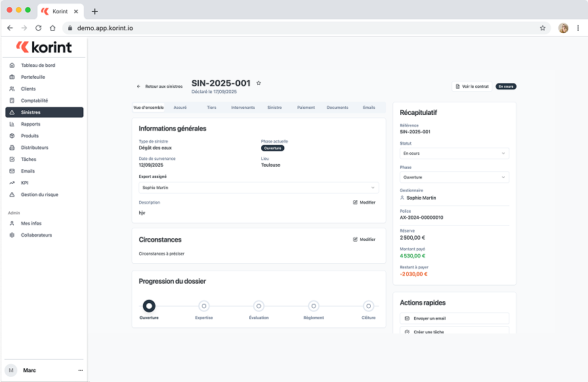The width and height of the screenshot is (588, 382).
Task: Open the Phase dropdown showing Ouverture
Action: point(454,177)
